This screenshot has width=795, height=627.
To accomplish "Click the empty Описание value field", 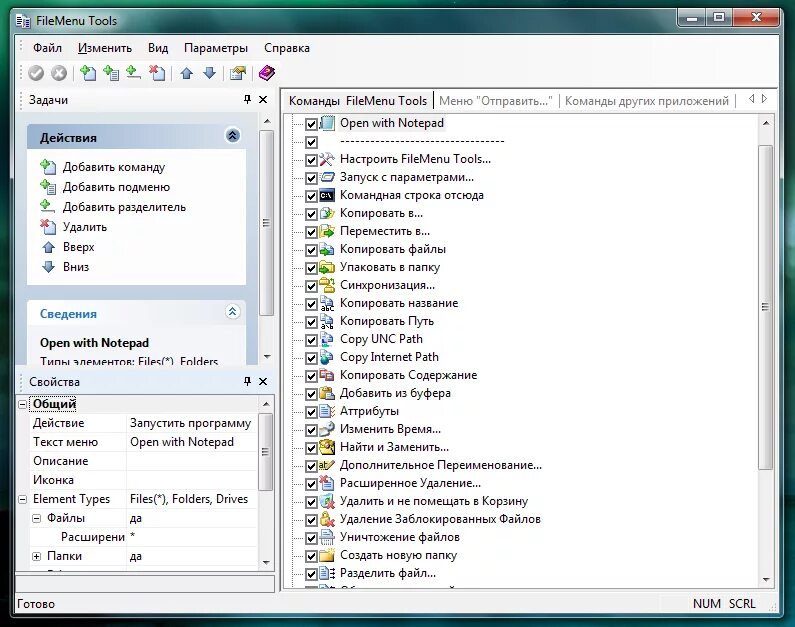I will coord(192,461).
